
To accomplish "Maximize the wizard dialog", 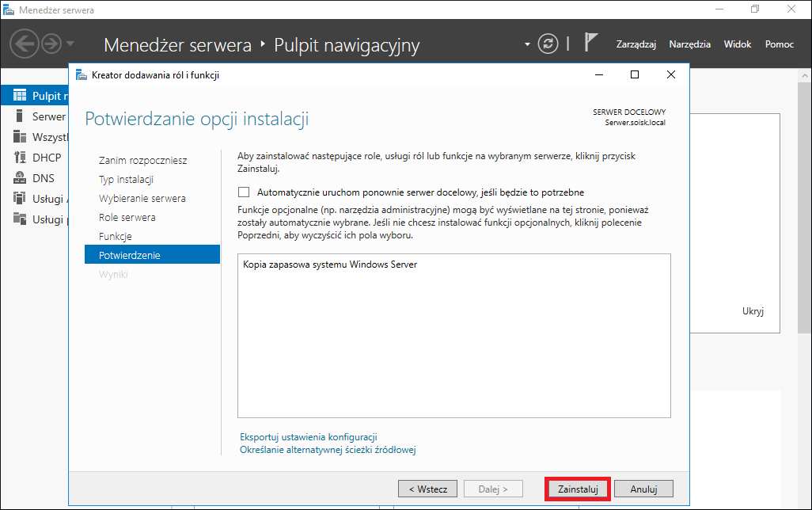I will click(635, 74).
